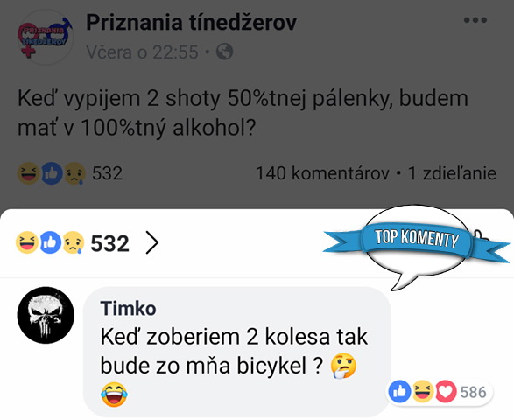Open the Priznania tínedžerov page name
This screenshot has height=420, width=514.
pos(192,22)
